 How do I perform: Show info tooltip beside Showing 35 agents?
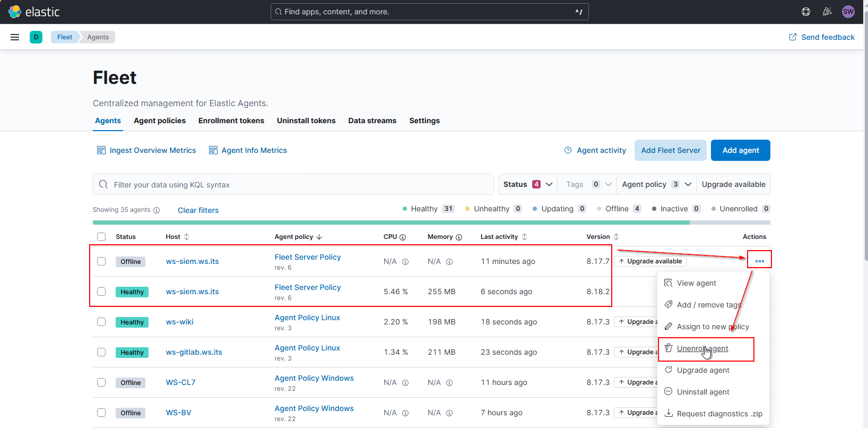coord(157,210)
